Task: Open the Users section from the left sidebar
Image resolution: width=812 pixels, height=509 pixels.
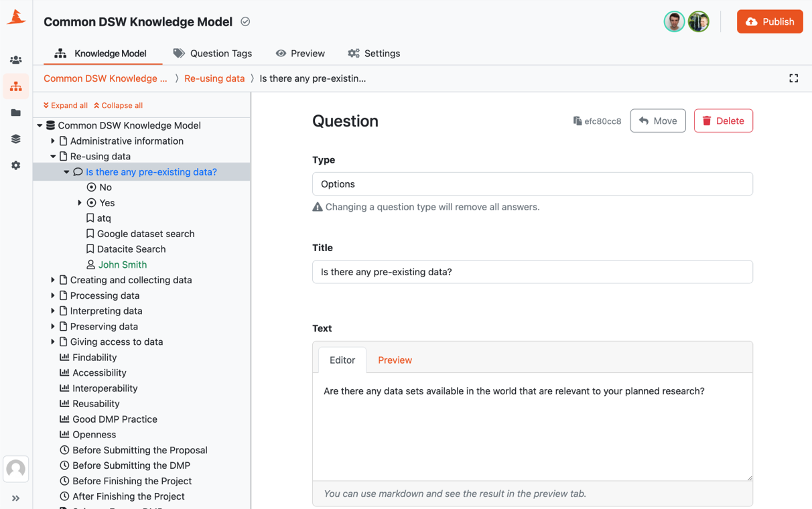Action: 15,60
